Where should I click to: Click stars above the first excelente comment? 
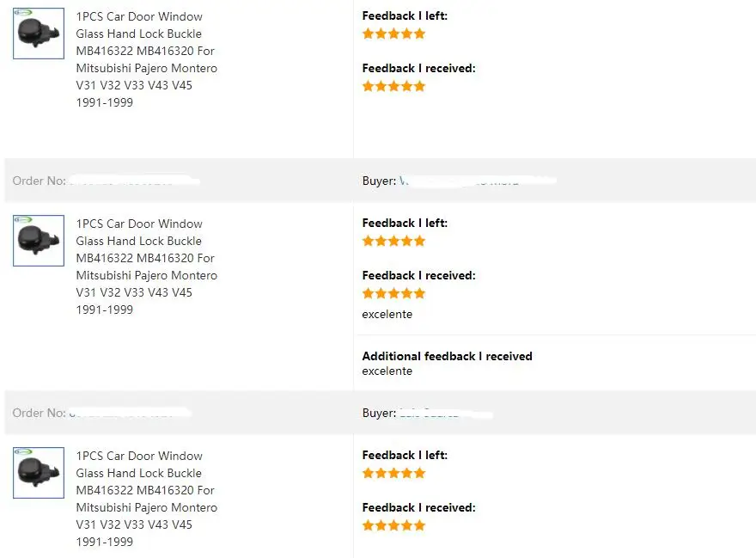click(394, 293)
